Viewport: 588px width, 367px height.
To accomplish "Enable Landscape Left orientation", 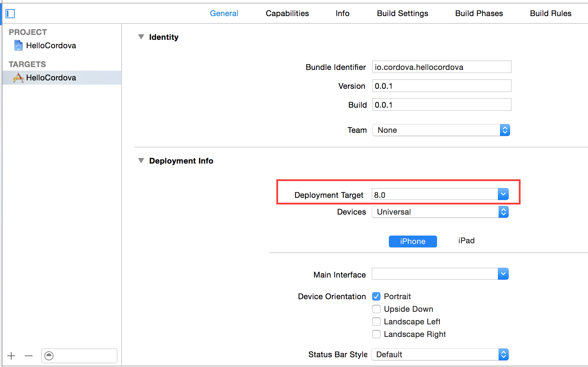I will pyautogui.click(x=376, y=322).
